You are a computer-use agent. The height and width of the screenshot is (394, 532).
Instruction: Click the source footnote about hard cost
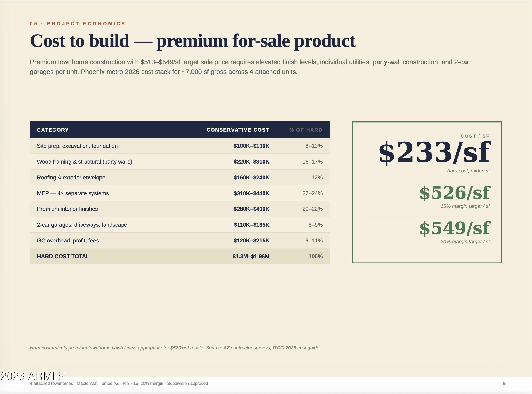175,348
